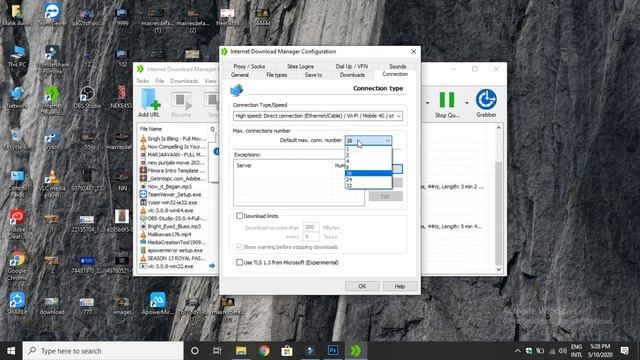Open Chrome from the taskbar
The height and width of the screenshot is (360, 640).
264,351
